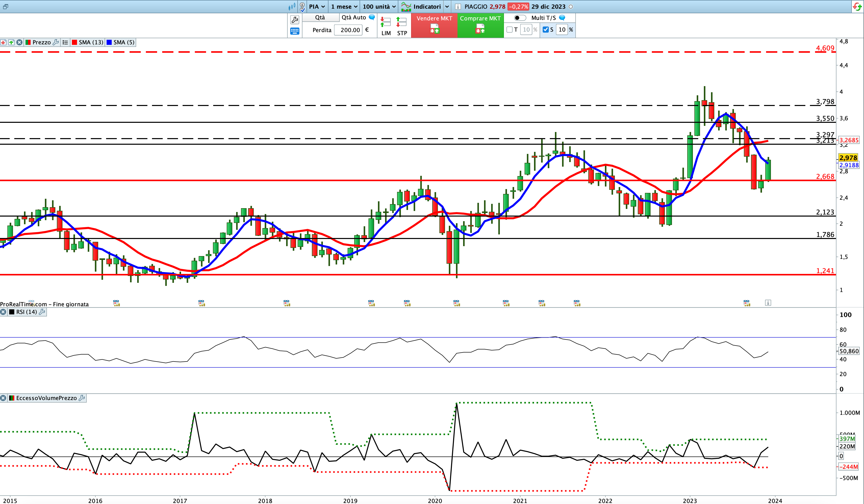Expand the arrow next to Indicatori

(x=447, y=7)
